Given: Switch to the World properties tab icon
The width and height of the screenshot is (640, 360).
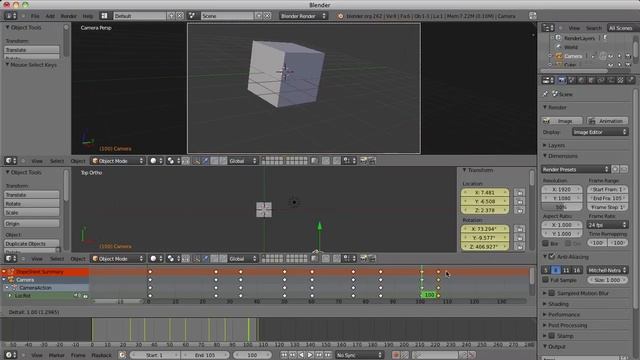Looking at the screenshot, I should 581,80.
